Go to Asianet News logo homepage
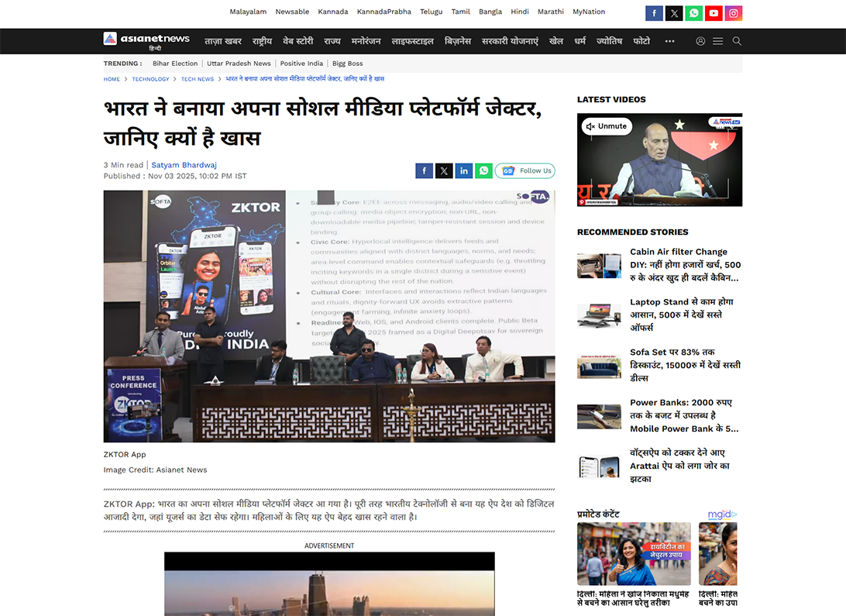The width and height of the screenshot is (846, 616). coord(146,40)
